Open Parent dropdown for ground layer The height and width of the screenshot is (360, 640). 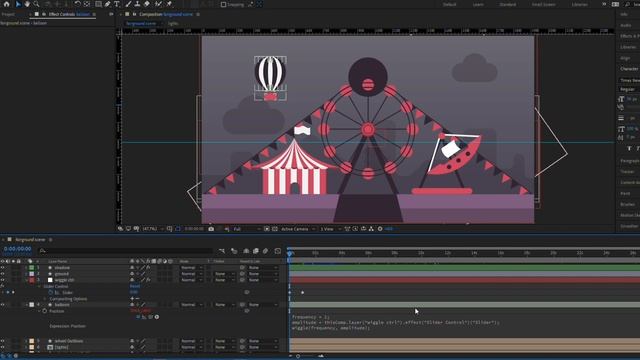(263, 274)
